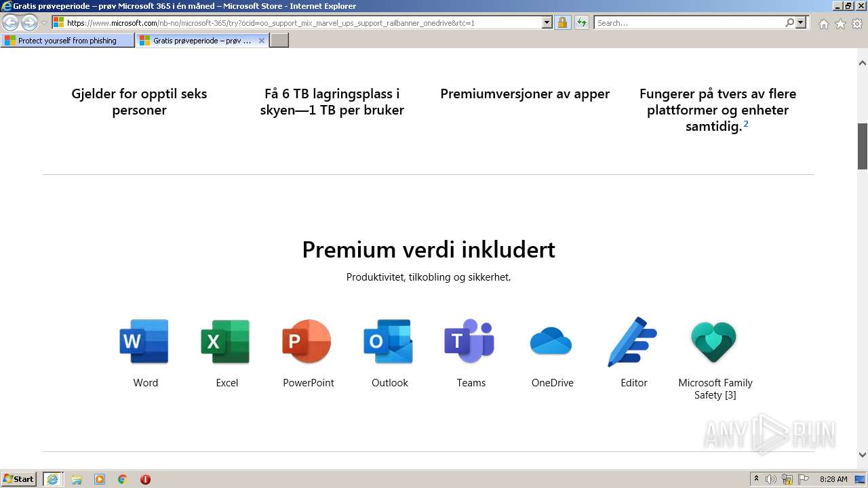Click the 'Excel' label
The image size is (868, 488).
pos(227,383)
